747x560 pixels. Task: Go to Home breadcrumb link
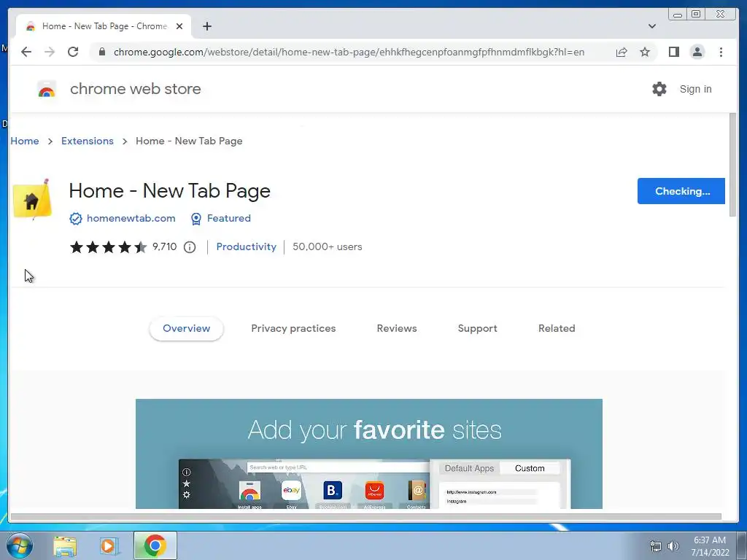25,141
